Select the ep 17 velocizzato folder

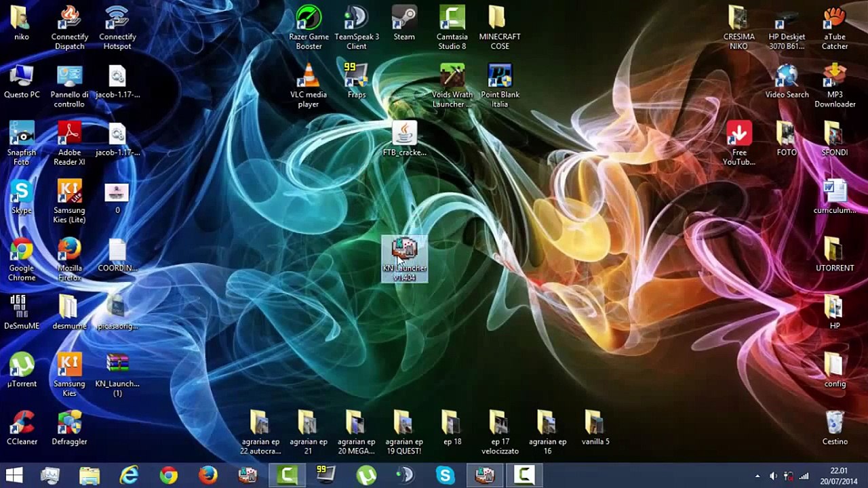click(x=500, y=432)
